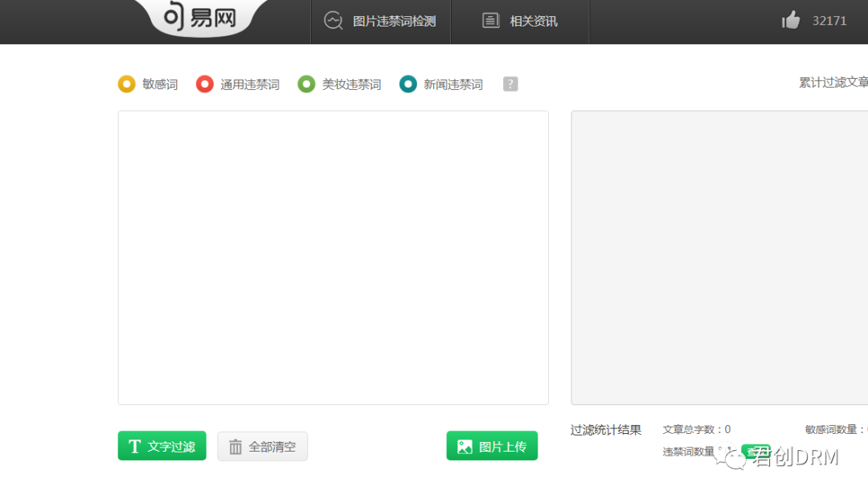Run text filtering with the 文字过滤 button
868x495 pixels.
click(162, 445)
